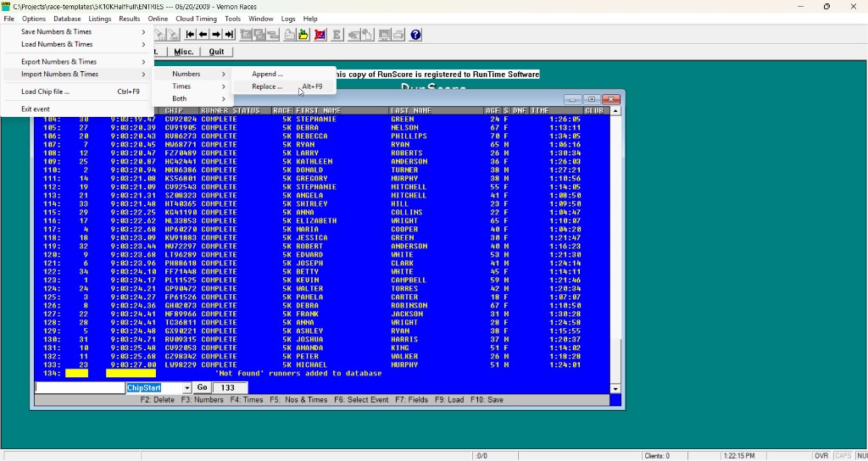
Task: Expand Load Numbers & Times submenu
Action: [x=77, y=44]
